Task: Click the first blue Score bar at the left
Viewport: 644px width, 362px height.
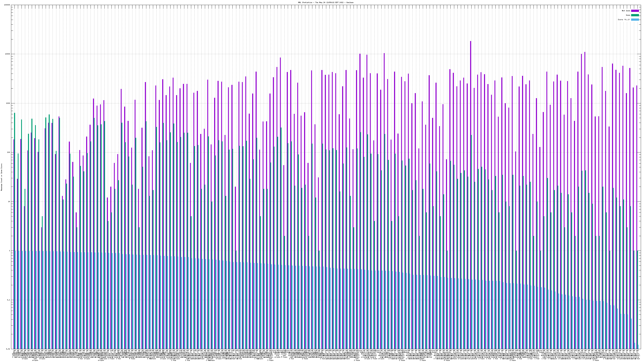Action: click(16, 300)
